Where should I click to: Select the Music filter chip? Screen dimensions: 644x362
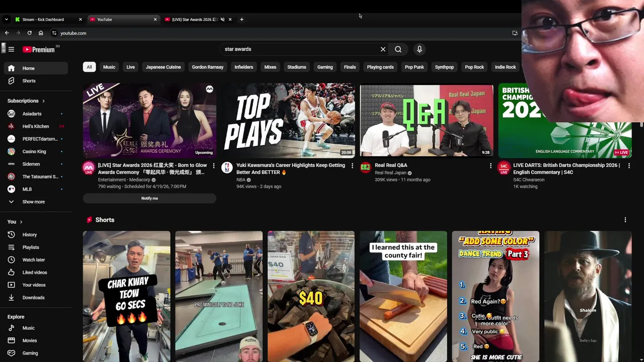click(109, 67)
